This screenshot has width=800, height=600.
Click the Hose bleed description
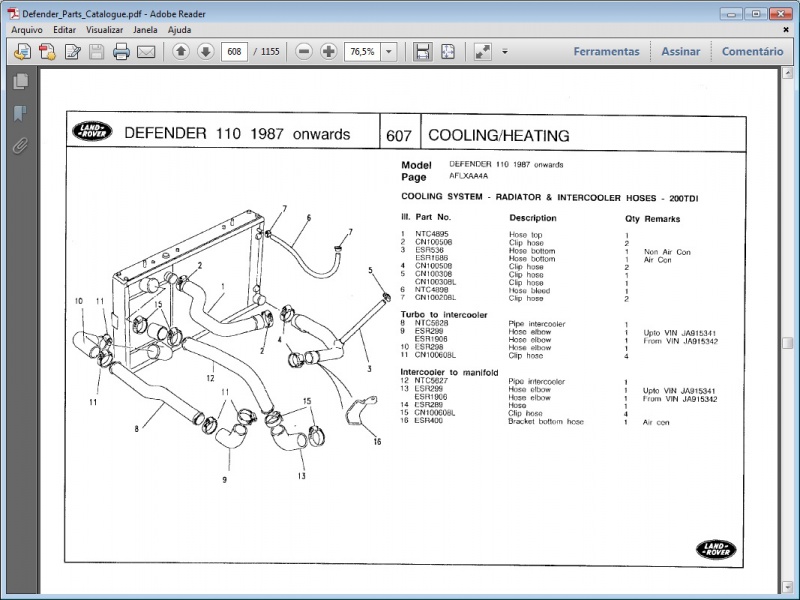pos(530,290)
